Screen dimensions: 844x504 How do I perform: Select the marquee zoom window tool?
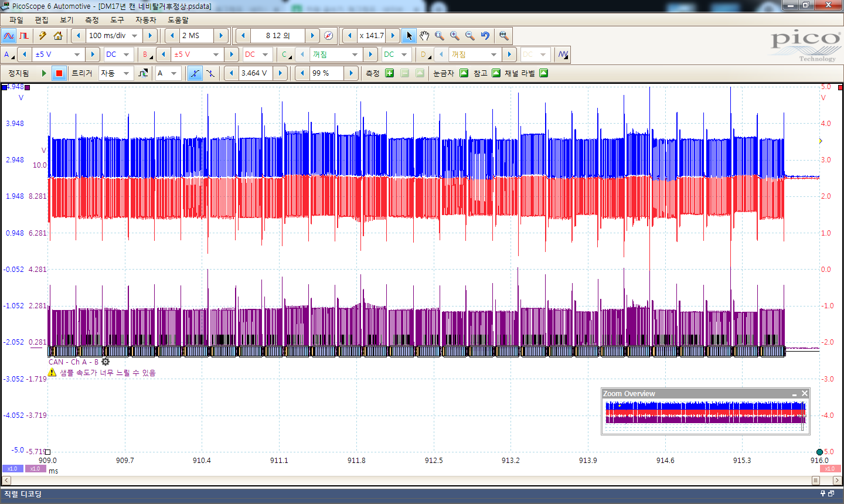tap(440, 36)
